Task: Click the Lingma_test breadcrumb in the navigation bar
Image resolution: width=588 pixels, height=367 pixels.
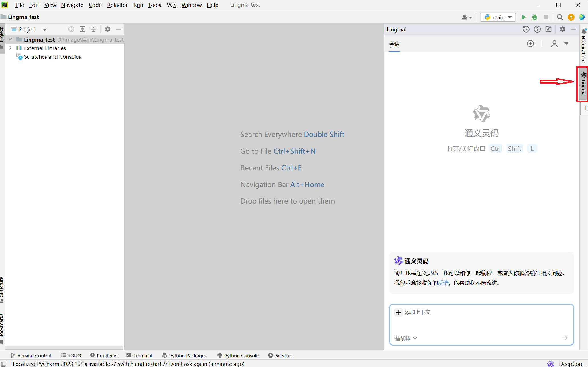Action: coord(20,17)
